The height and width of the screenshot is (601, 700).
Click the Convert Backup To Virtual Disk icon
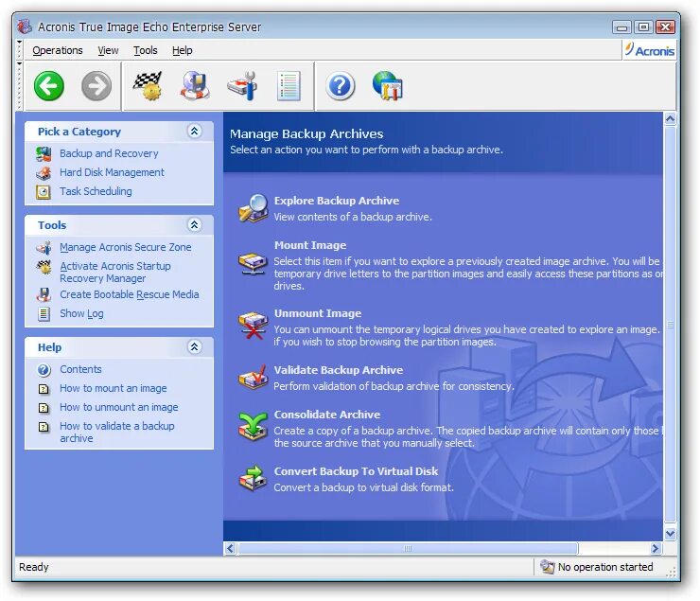tap(253, 478)
